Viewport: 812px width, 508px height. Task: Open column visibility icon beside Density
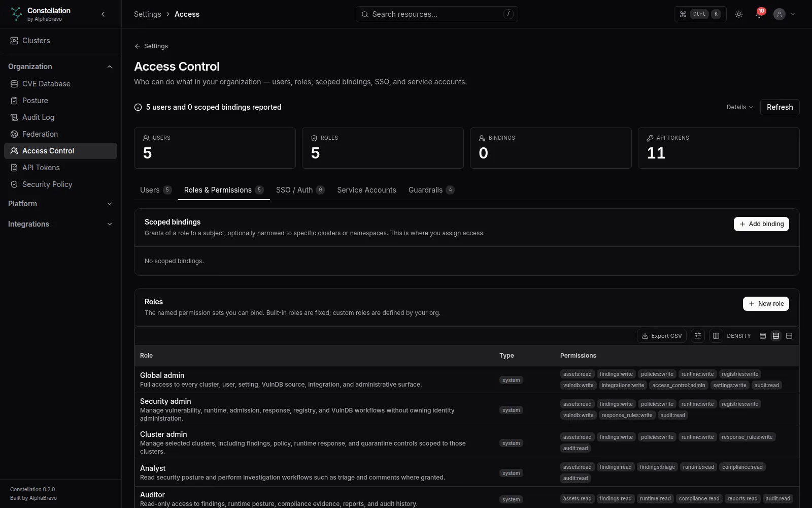pyautogui.click(x=716, y=336)
